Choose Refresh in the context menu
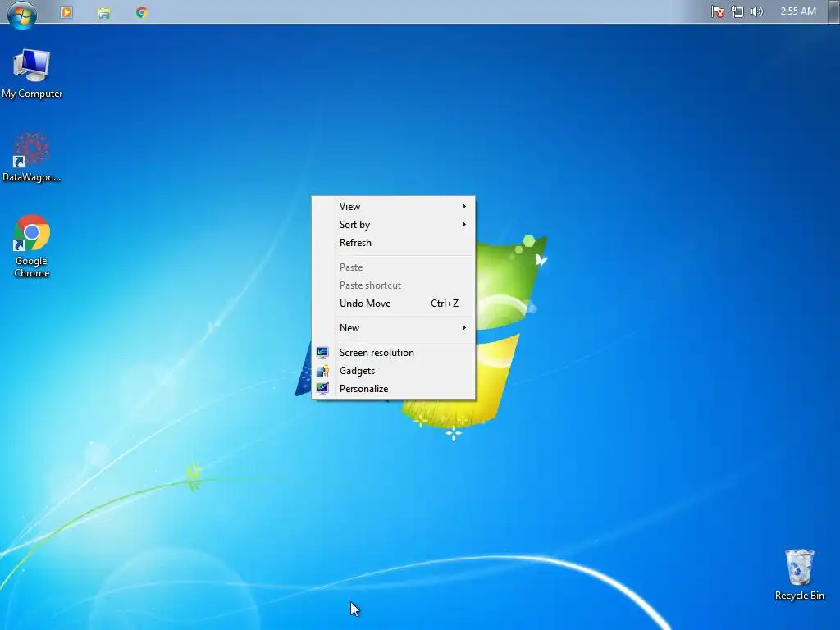The image size is (840, 630). [x=393, y=243]
